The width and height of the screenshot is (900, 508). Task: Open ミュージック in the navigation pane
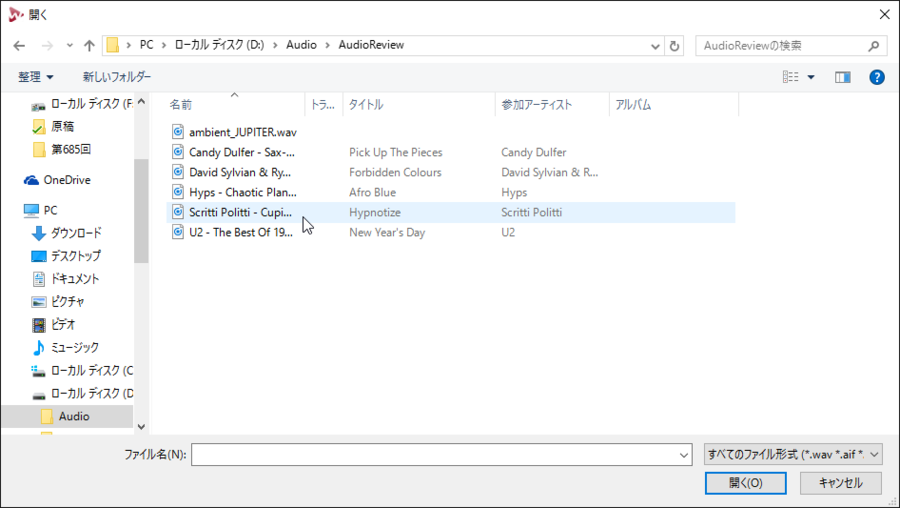(x=65, y=348)
